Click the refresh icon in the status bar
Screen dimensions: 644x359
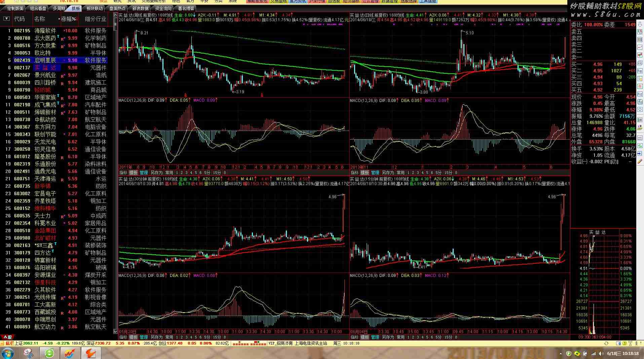(x=606, y=343)
